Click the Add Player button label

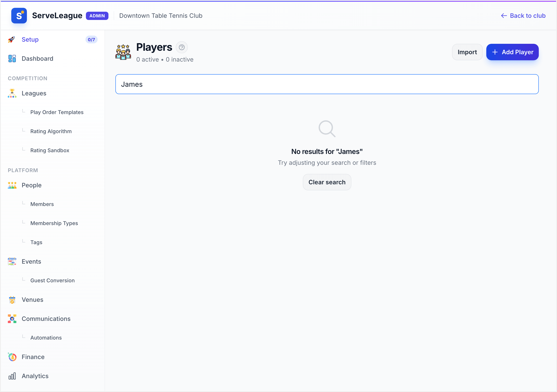(x=517, y=52)
